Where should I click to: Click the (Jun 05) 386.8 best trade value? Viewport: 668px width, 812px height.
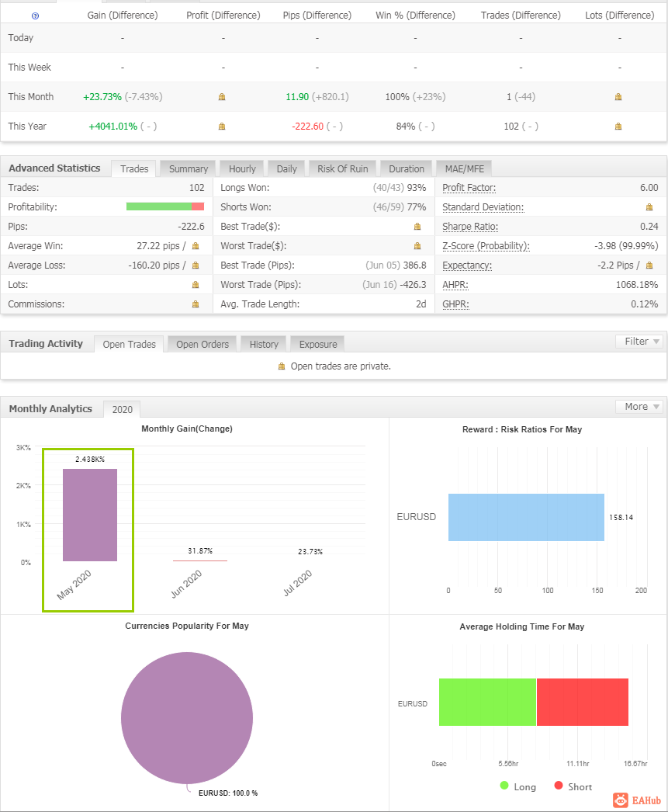396,265
